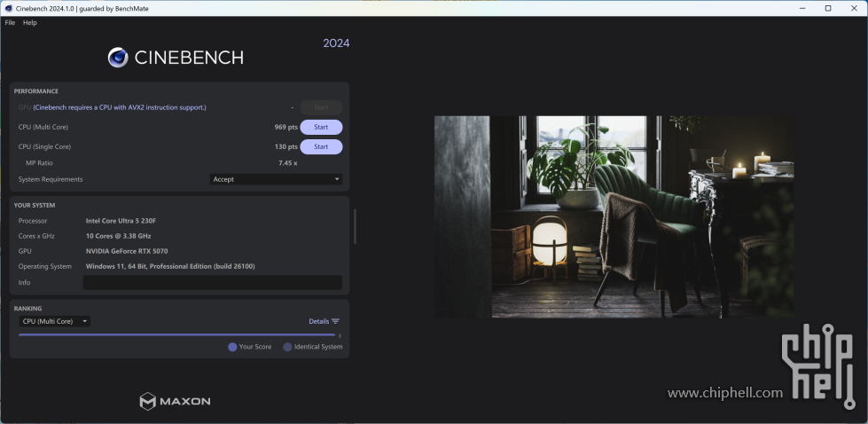This screenshot has width=868, height=424.
Task: Click the AVX2 requirement notice text
Action: coord(120,107)
